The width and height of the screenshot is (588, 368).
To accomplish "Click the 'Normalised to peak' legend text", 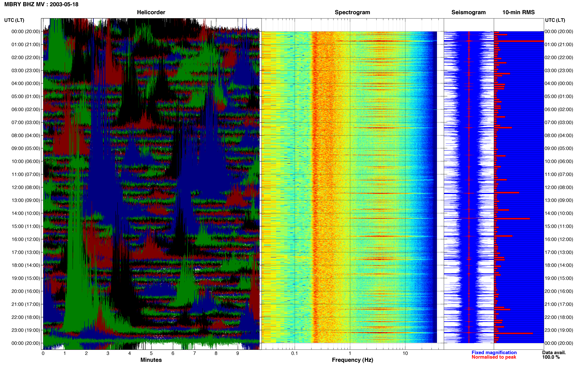I will (x=494, y=357).
